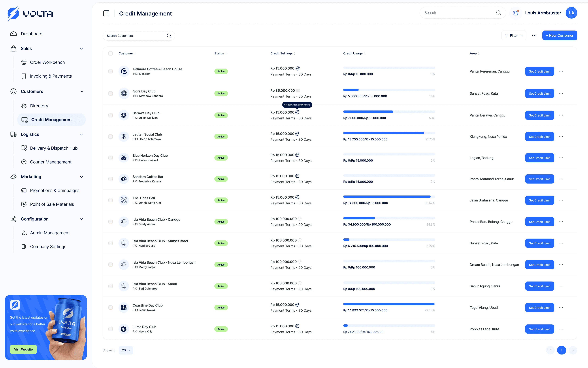The width and height of the screenshot is (588, 368).
Task: Click the Volta logo
Action: click(30, 13)
